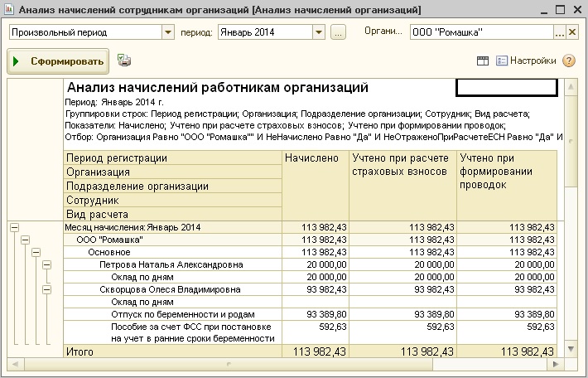Click the ellipsis selector in the organization field

tap(560, 32)
